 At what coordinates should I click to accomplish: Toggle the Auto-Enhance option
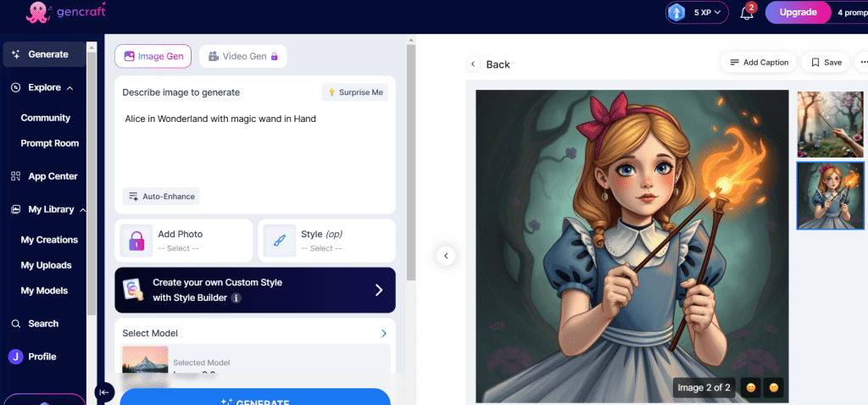click(x=161, y=197)
